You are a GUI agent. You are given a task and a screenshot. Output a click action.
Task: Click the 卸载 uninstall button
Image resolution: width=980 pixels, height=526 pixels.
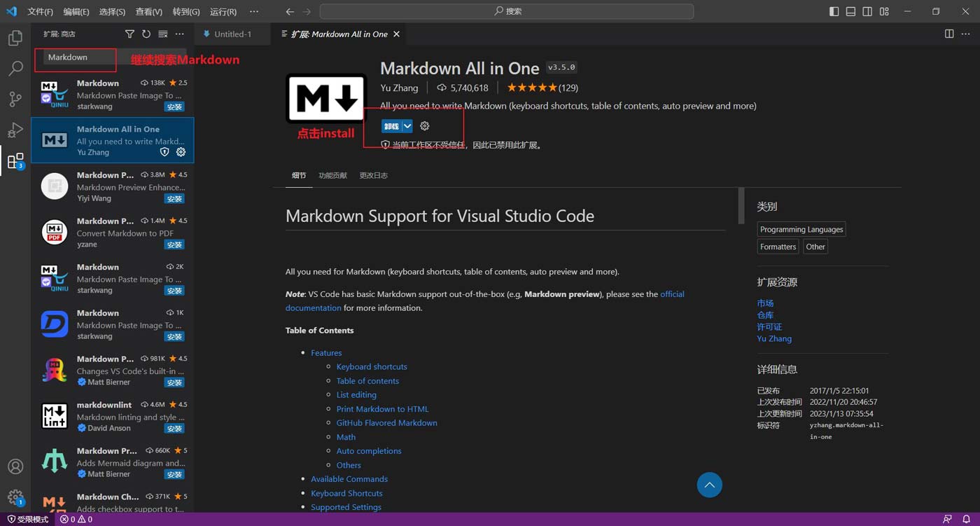click(391, 126)
